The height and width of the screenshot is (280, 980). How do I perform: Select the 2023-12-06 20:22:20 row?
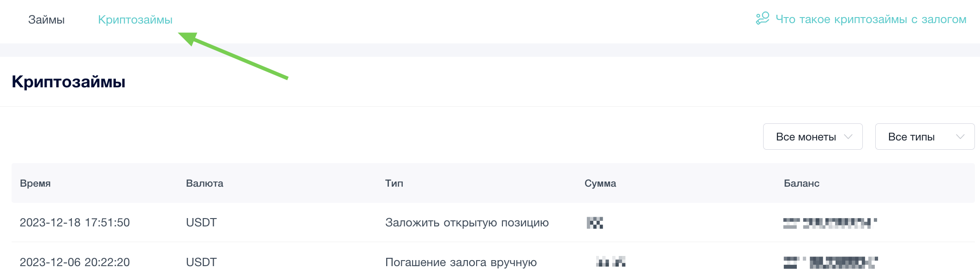coord(75,262)
